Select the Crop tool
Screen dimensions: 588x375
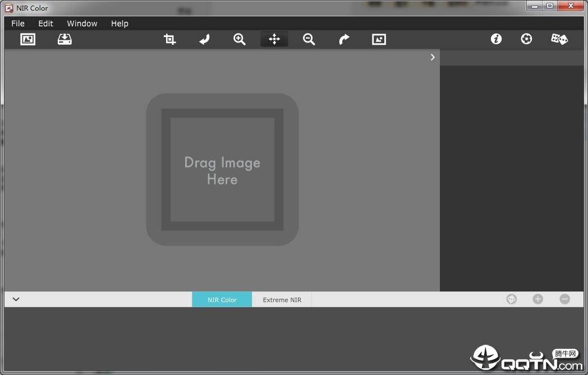pyautogui.click(x=169, y=39)
